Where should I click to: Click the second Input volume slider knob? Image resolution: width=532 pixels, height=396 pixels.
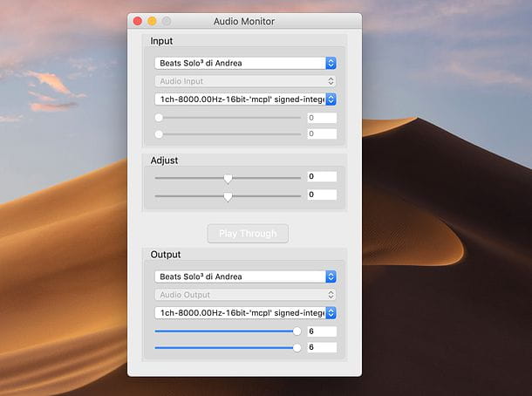click(x=159, y=134)
